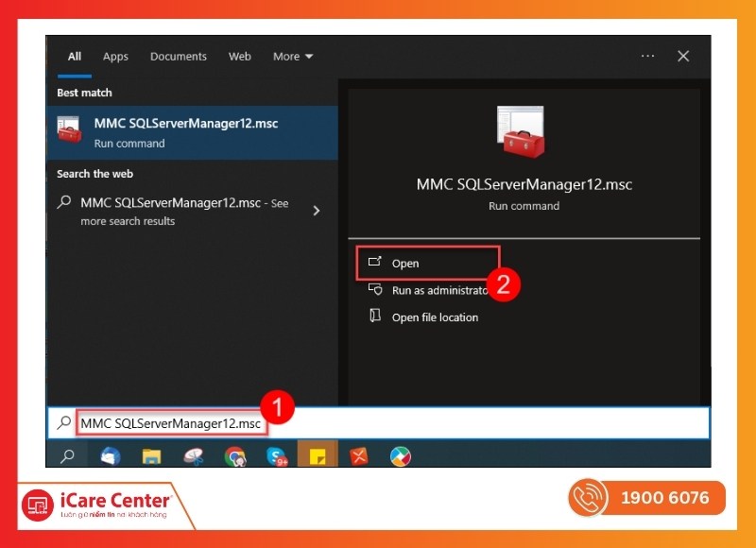Select Open file location
The image size is (756, 548).
(x=435, y=317)
